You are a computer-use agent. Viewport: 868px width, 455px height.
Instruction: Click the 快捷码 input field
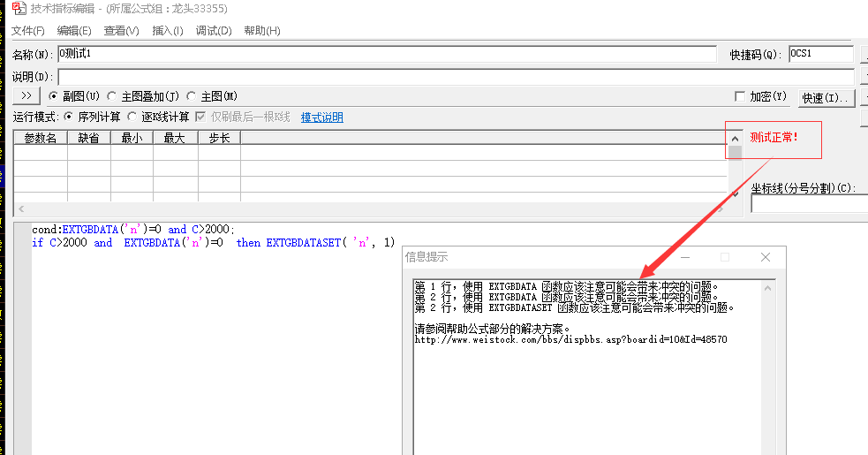pyautogui.click(x=820, y=54)
